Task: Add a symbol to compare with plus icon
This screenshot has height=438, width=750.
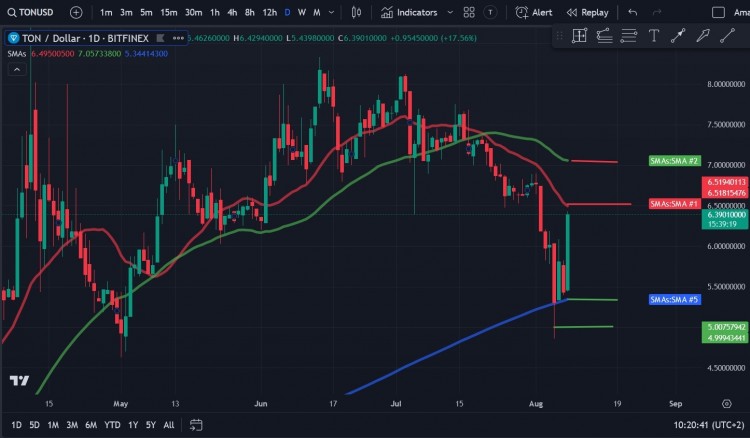Action: (76, 12)
